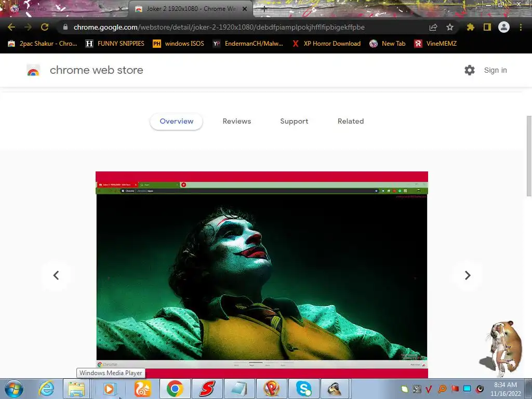Open UC Browser from the taskbar

[142, 389]
